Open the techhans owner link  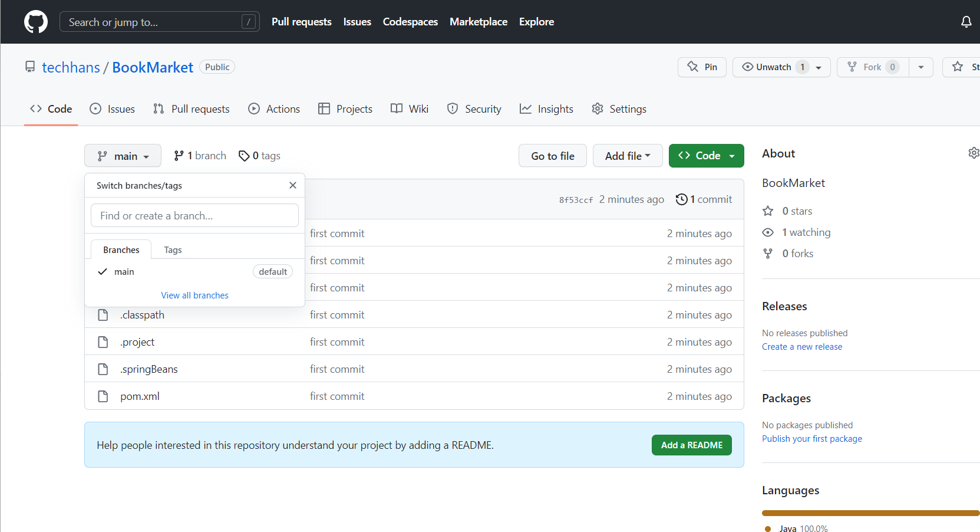point(71,67)
